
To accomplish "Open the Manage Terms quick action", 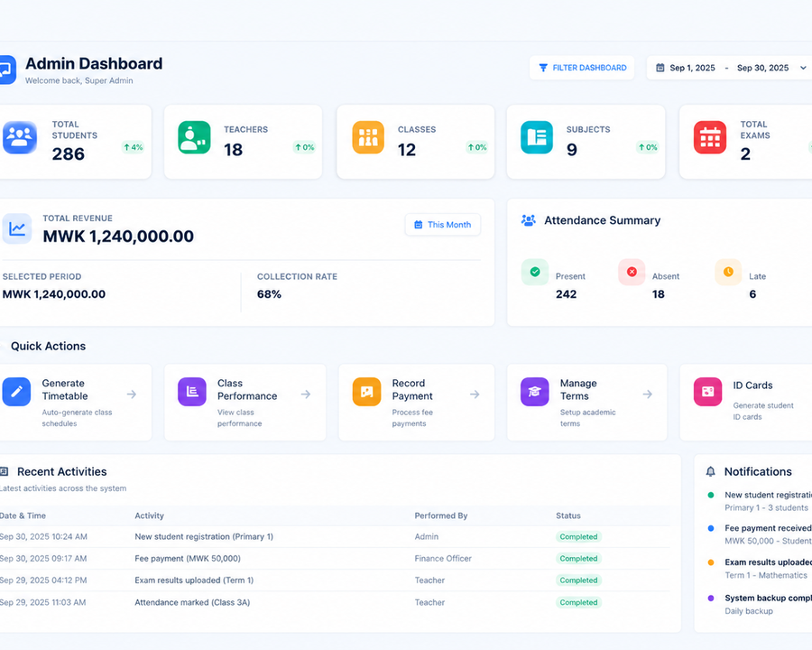I will [x=587, y=403].
